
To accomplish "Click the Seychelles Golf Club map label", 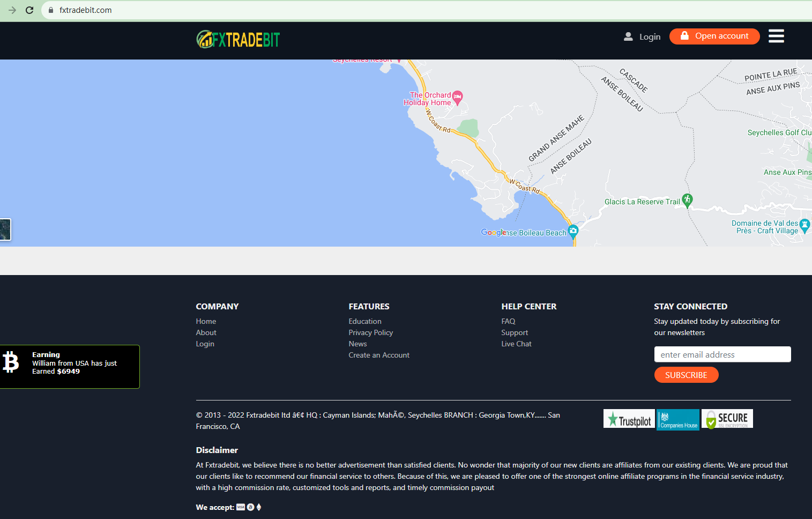I will (779, 132).
